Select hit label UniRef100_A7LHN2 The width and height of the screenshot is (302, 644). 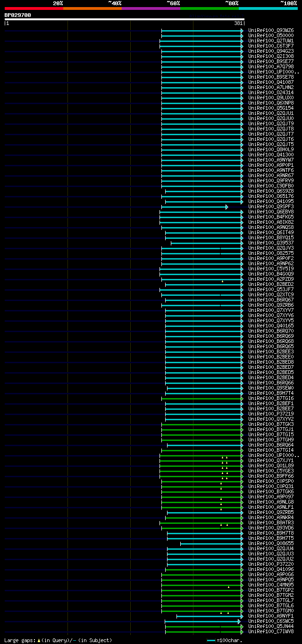click(x=271, y=87)
